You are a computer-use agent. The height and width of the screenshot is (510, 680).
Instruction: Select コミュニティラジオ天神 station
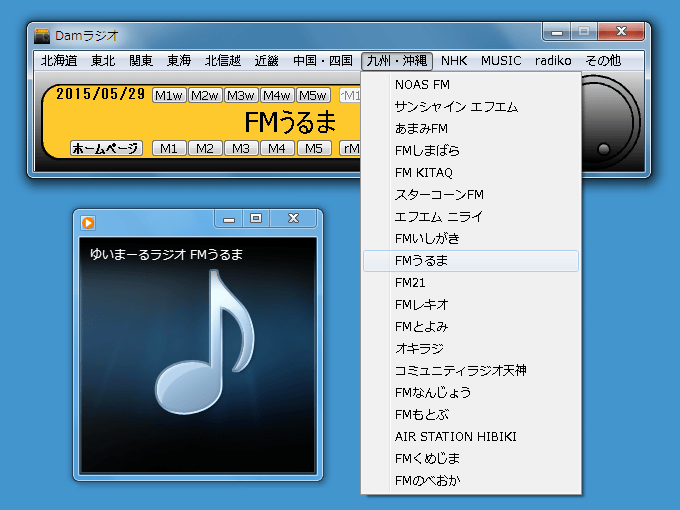tap(471, 371)
